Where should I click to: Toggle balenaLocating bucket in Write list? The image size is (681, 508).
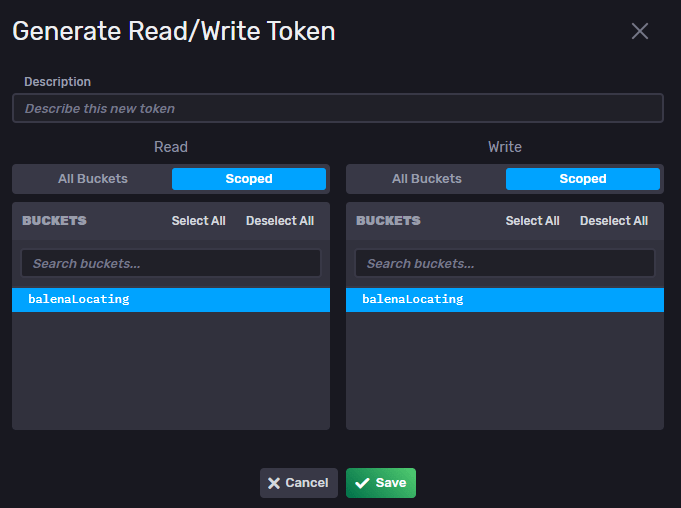click(x=505, y=299)
